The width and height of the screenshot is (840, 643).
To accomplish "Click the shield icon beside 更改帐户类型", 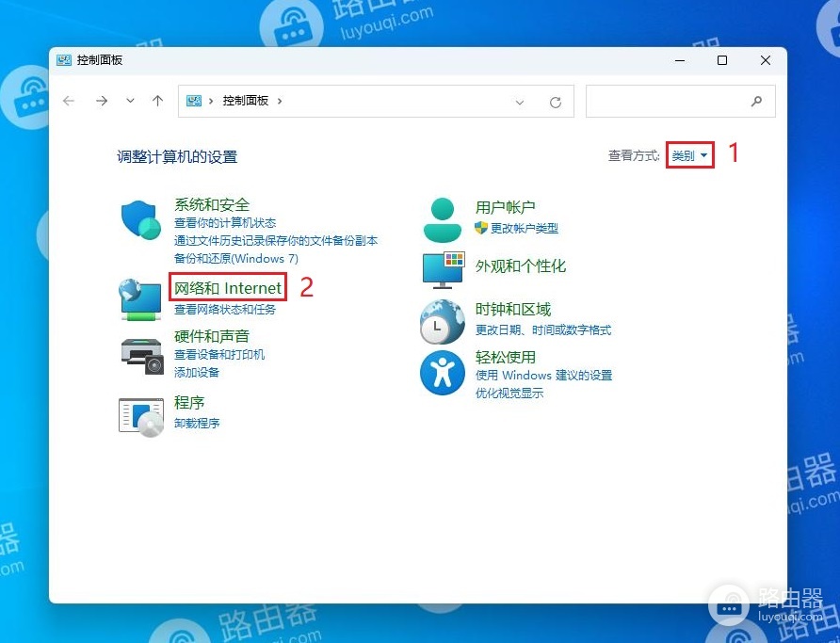I will [x=481, y=228].
